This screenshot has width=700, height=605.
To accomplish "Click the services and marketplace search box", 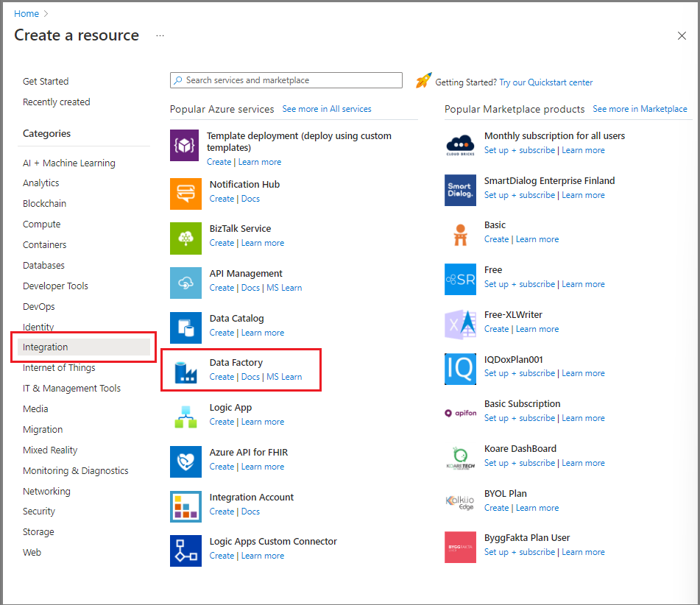I will [286, 79].
